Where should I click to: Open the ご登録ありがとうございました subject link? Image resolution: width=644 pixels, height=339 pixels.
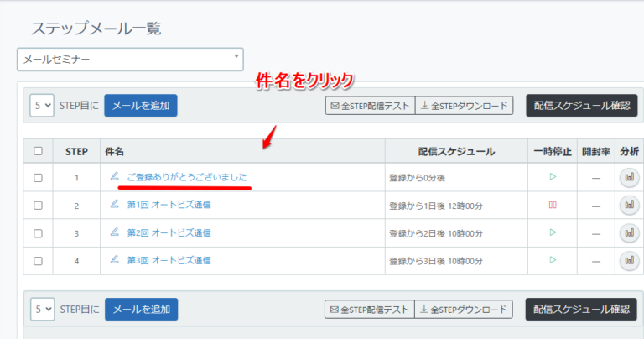(x=186, y=177)
